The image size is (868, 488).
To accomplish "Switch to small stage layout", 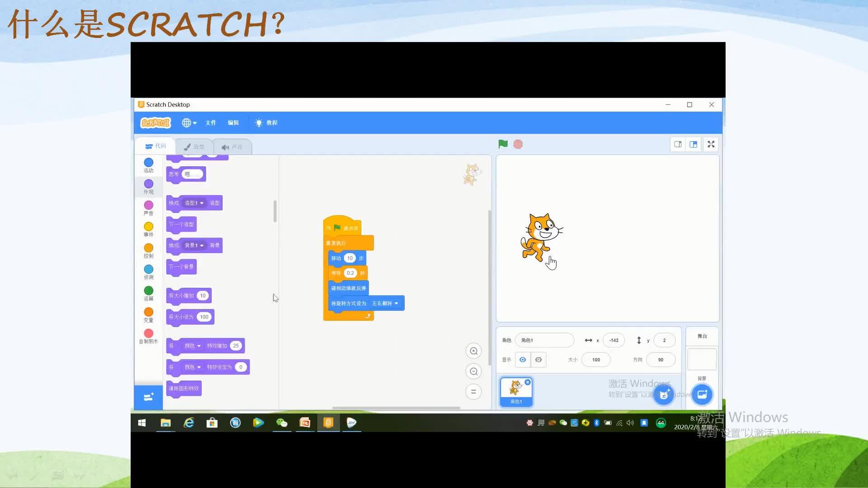I will pos(678,144).
